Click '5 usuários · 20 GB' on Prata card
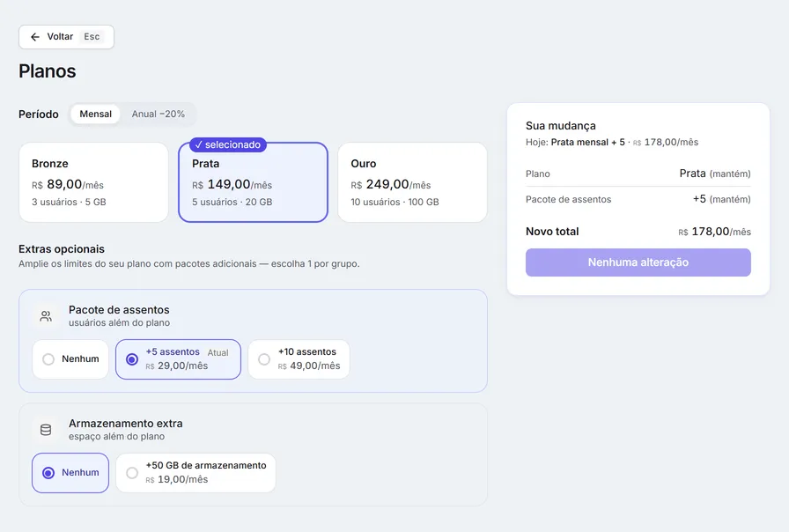789x532 pixels. click(x=232, y=203)
